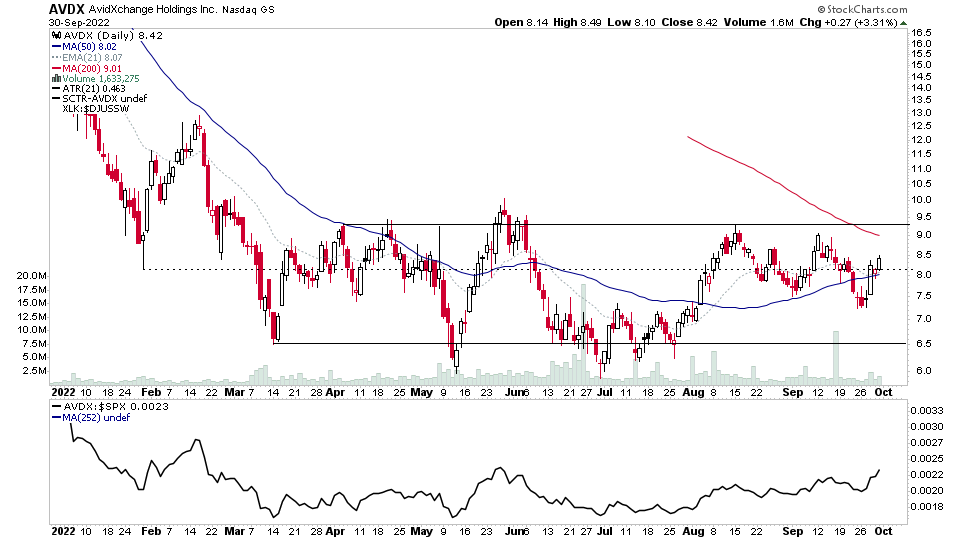Screen dimensions: 960x540
Task: Click the Low 8.10 value
Action: [x=631, y=22]
